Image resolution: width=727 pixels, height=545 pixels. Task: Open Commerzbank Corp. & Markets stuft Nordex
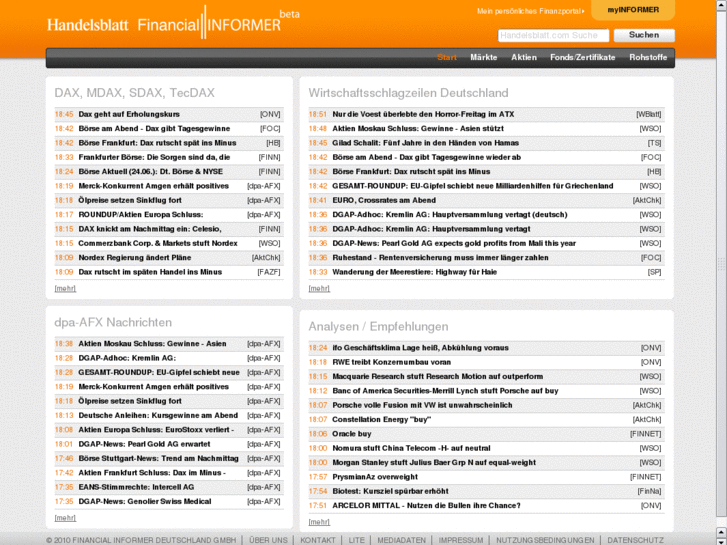click(x=158, y=244)
